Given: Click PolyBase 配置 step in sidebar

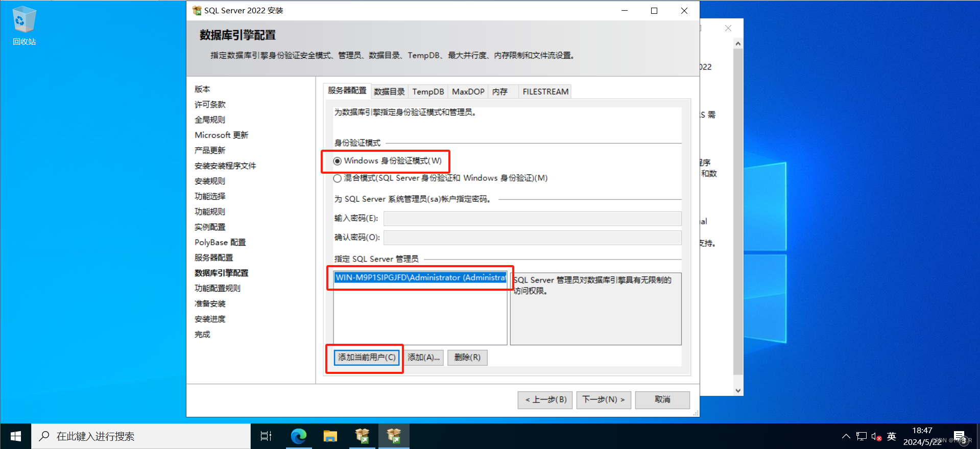Looking at the screenshot, I should point(220,242).
